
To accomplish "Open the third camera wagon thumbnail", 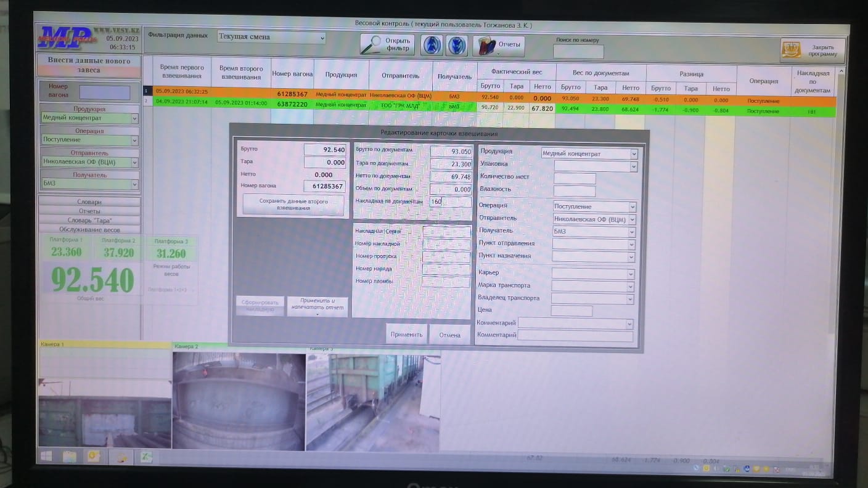I will click(x=374, y=402).
